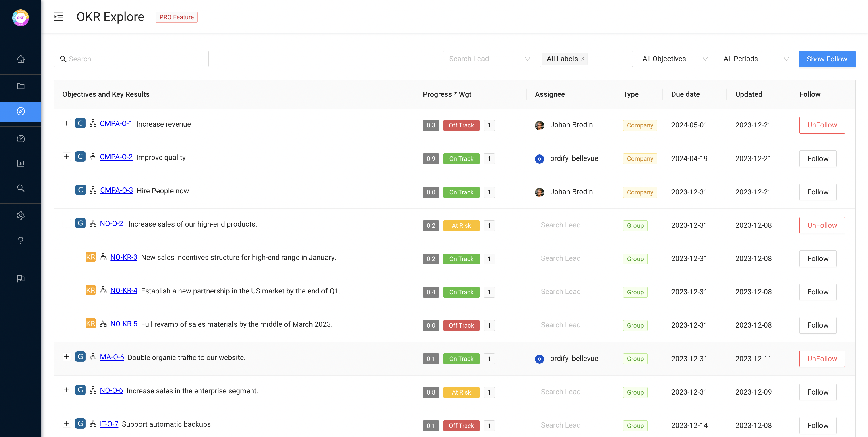Click the Show Follow button
Image resolution: width=868 pixels, height=437 pixels.
click(x=827, y=59)
